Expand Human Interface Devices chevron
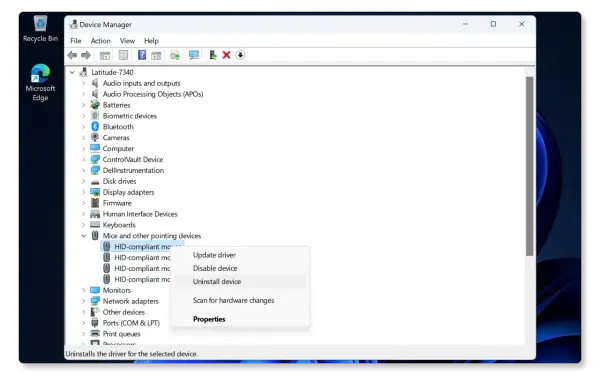The width and height of the screenshot is (600, 375). [x=83, y=214]
